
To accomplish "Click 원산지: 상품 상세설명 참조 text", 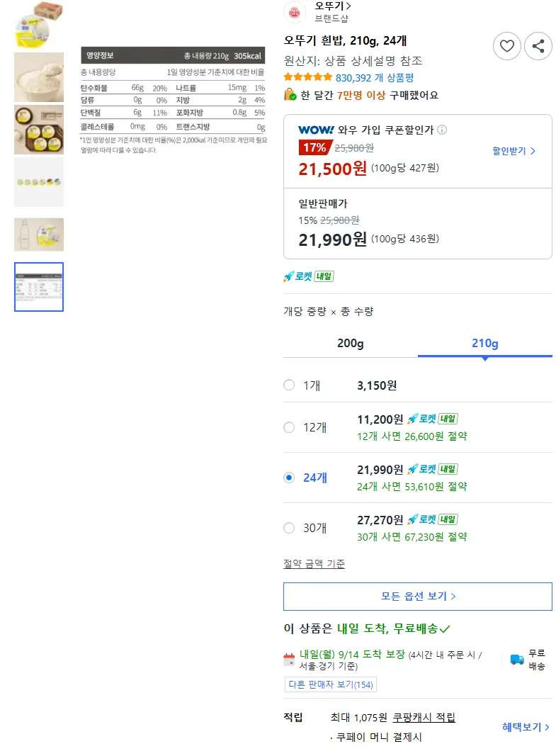I will tap(353, 61).
